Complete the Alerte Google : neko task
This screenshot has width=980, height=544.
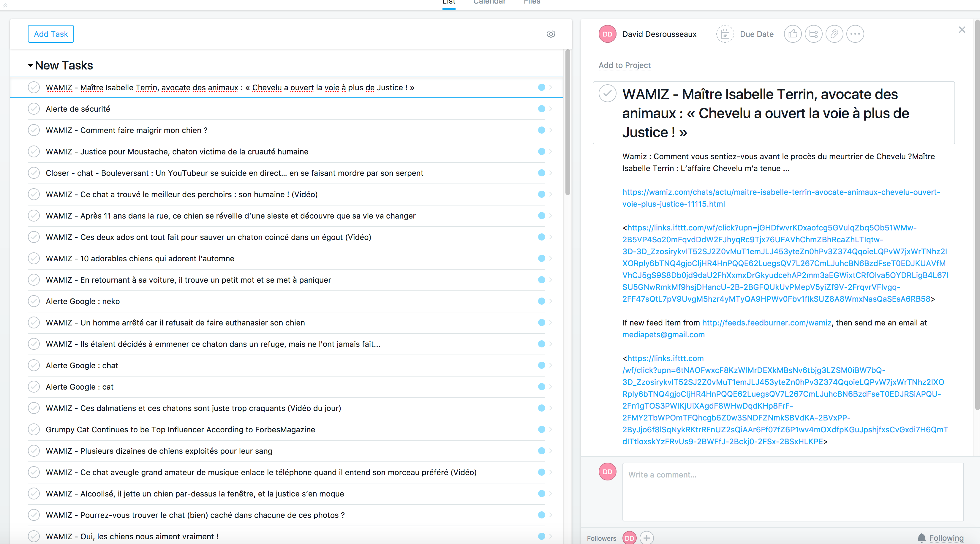pyautogui.click(x=34, y=301)
